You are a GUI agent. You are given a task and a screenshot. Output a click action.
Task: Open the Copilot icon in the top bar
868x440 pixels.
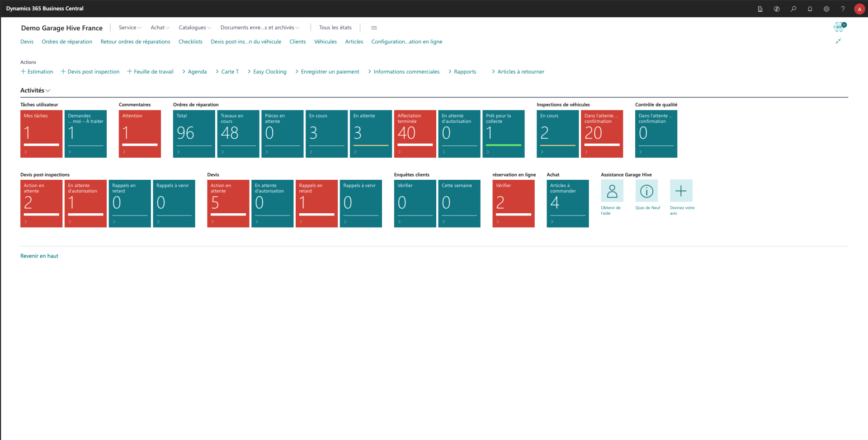(777, 9)
